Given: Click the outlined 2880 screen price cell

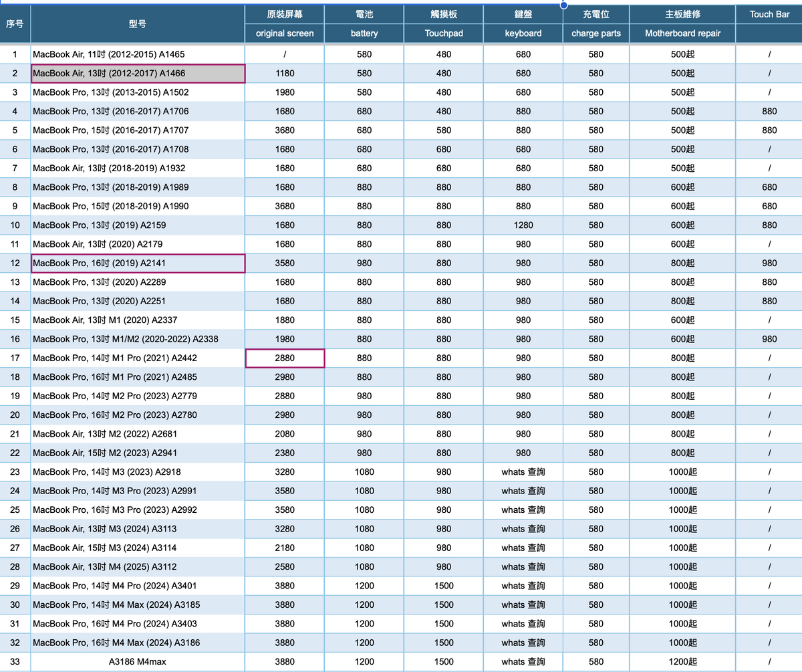Looking at the screenshot, I should tap(285, 358).
